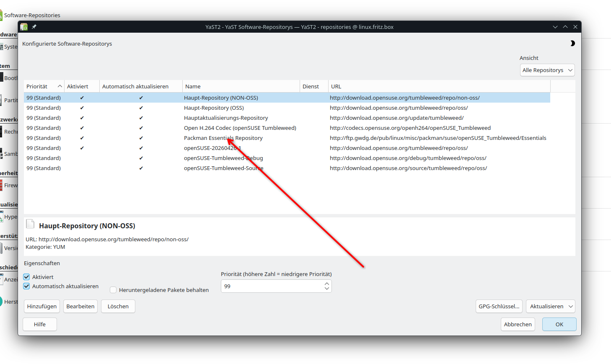Click into the Priorität value field

(x=272, y=286)
